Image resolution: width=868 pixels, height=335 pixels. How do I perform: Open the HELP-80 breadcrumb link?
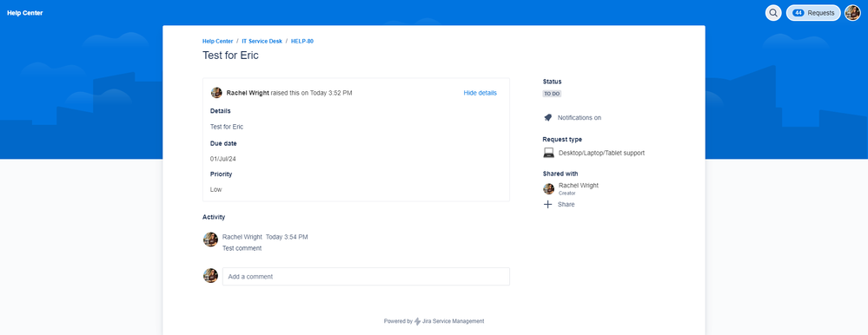pyautogui.click(x=302, y=42)
